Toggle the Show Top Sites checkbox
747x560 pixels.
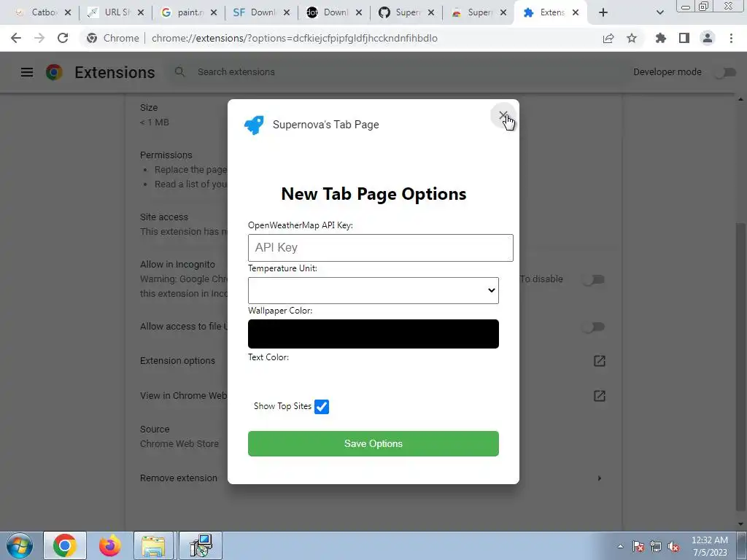[322, 407]
